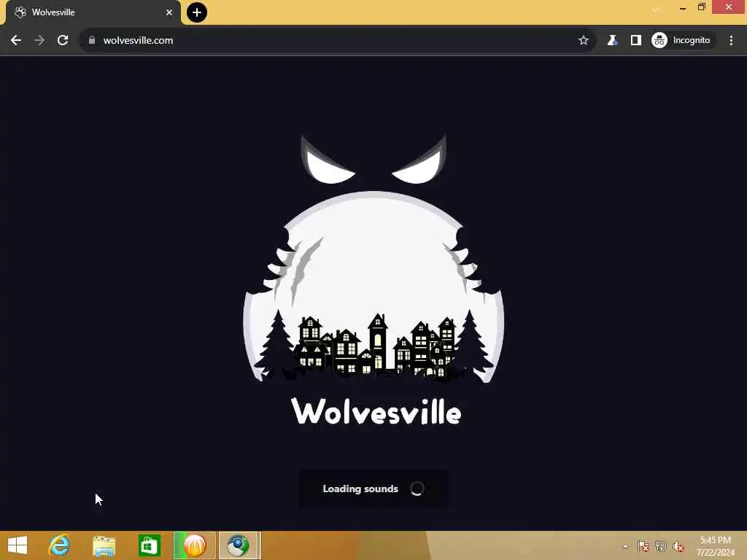Viewport: 747px width, 560px height.
Task: Close the Wolvesville tab
Action: coord(169,12)
